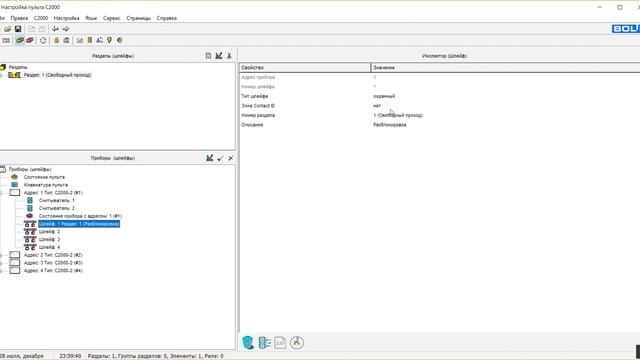Select Состояние прибора с адресом: 1 item
The width and height of the screenshot is (640, 360).
coord(80,216)
